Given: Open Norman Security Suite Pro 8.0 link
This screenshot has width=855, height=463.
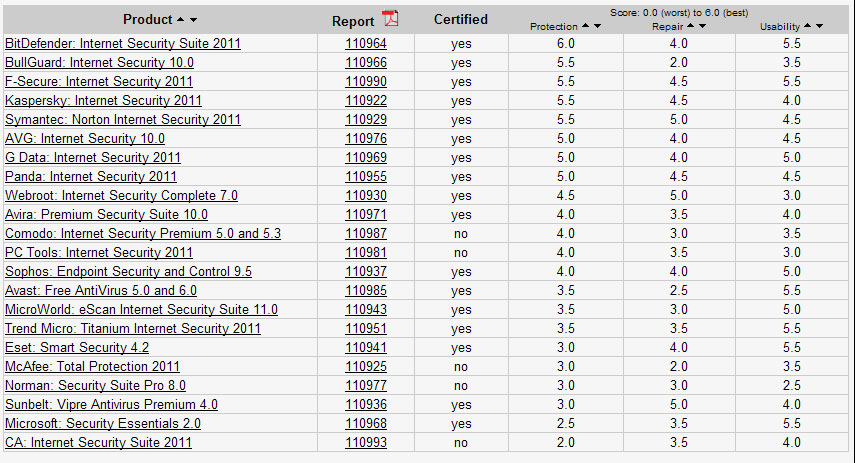Looking at the screenshot, I should point(95,386).
